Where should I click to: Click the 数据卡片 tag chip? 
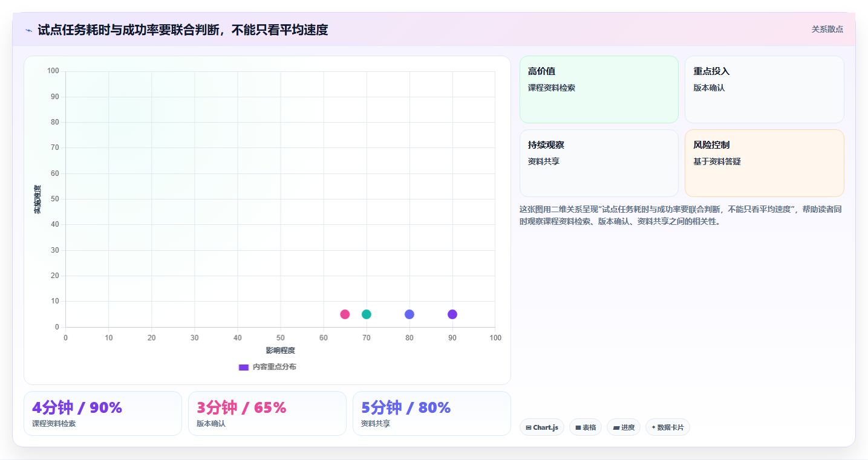(x=668, y=427)
